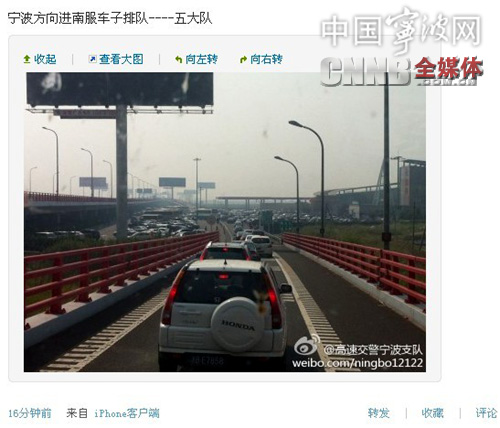Image resolution: width=500 pixels, height=428 pixels.
Task: Repost this weibo via 转发
Action: 379,413
